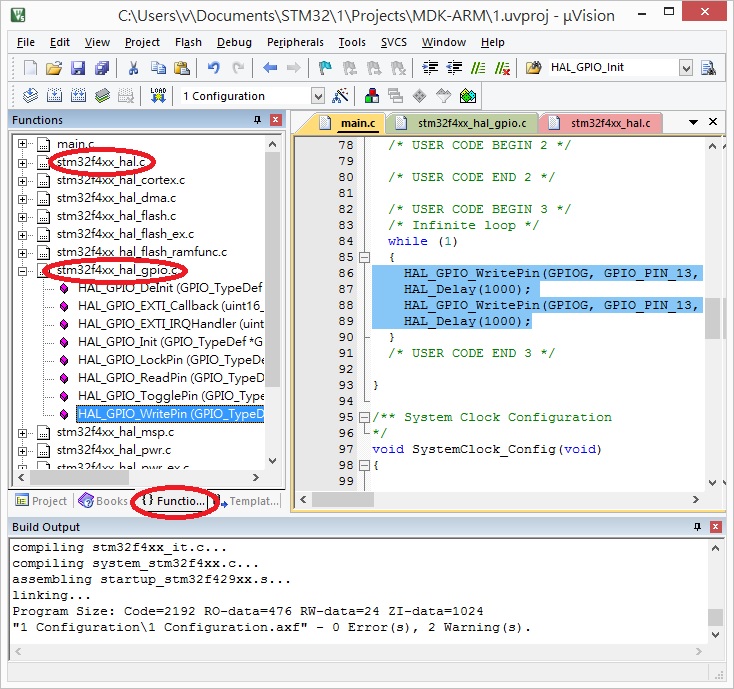The image size is (734, 689).
Task: Expand stm32f4xx_hal_cortex.c node
Action: click(22, 181)
